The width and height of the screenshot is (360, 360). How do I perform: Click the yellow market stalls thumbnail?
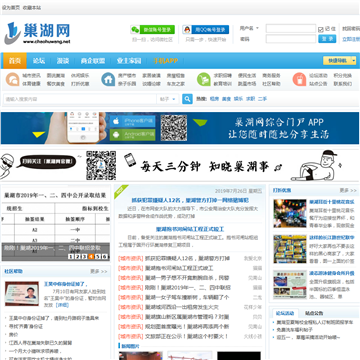point(290,249)
